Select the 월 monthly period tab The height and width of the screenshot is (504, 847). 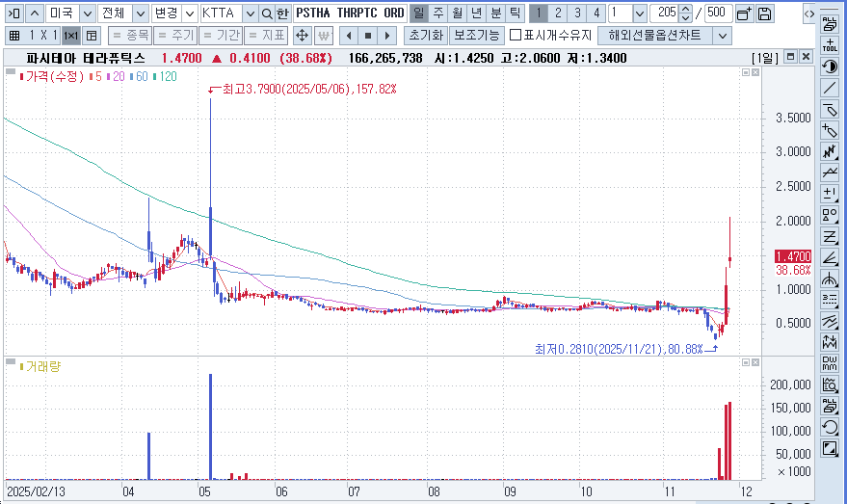tap(458, 13)
